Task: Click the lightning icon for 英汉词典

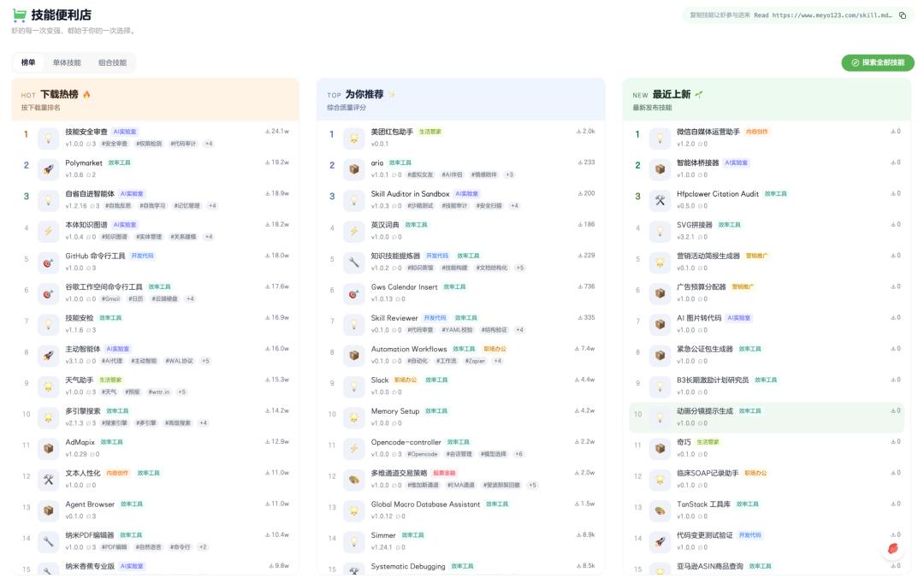Action: click(x=354, y=231)
